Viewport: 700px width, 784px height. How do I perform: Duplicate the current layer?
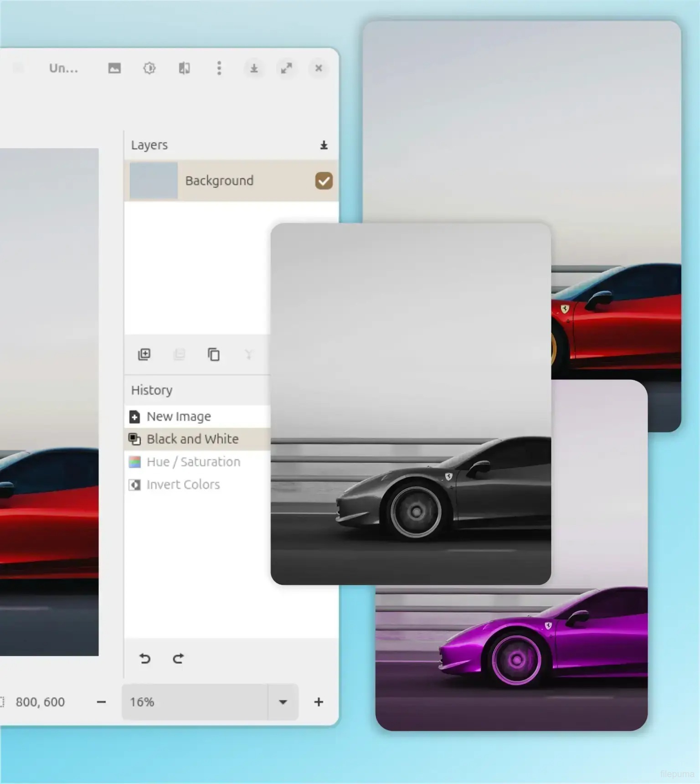click(214, 354)
